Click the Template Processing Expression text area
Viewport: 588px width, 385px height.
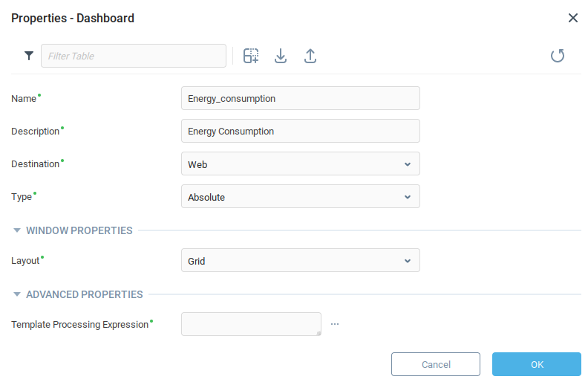click(250, 324)
